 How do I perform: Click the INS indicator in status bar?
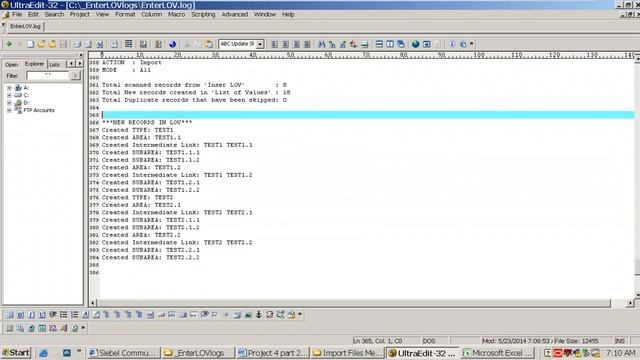pos(620,341)
